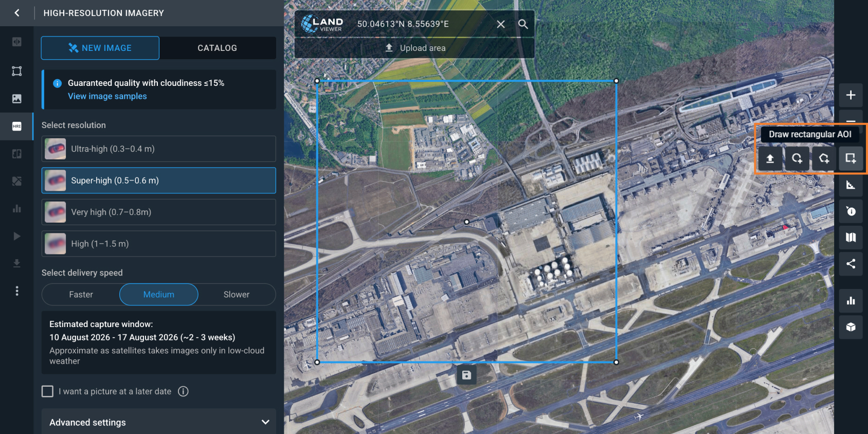
Task: Open the change detection sidebar icon
Action: click(x=17, y=181)
